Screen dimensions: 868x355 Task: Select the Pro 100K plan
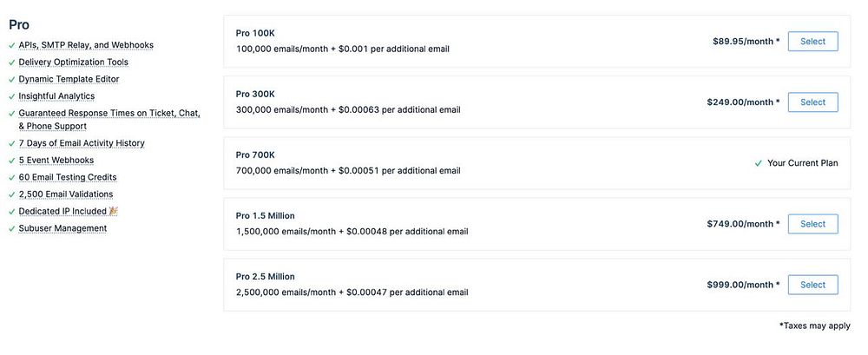coord(812,41)
